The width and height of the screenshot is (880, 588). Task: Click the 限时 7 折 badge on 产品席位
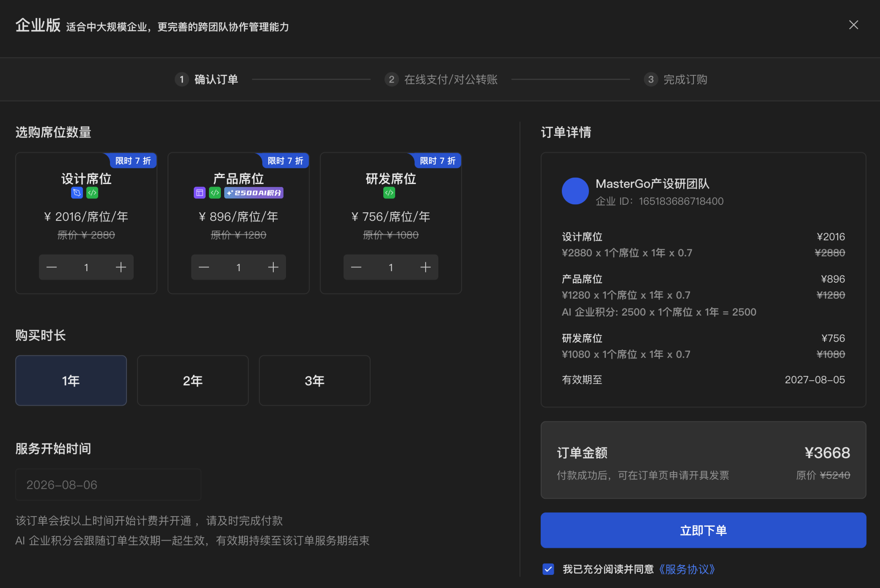pos(285,160)
